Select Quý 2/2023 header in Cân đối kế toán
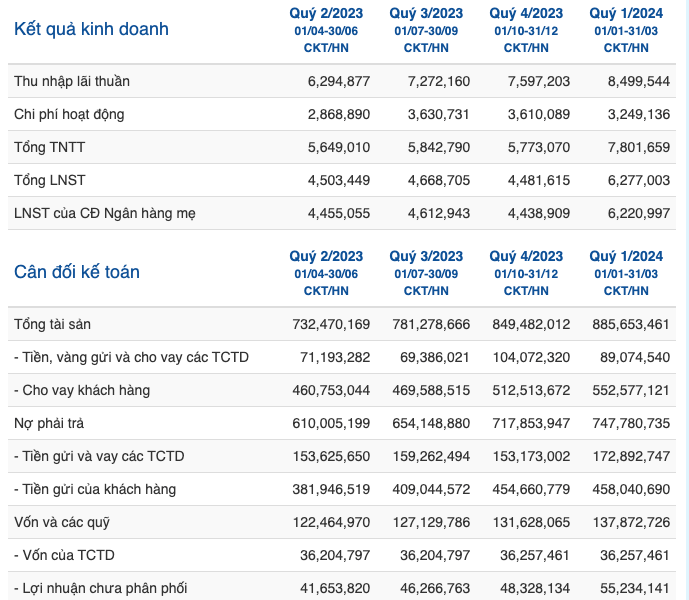 click(326, 256)
